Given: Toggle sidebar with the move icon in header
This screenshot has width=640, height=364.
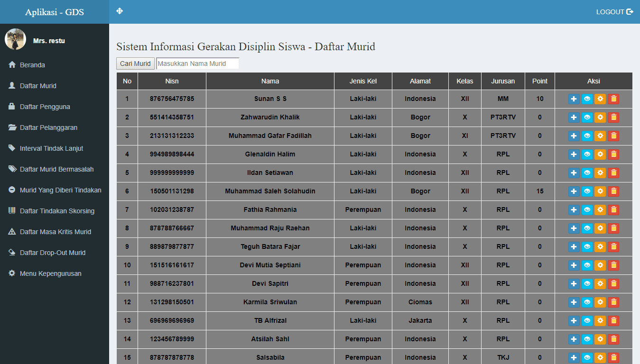Looking at the screenshot, I should click(120, 11).
